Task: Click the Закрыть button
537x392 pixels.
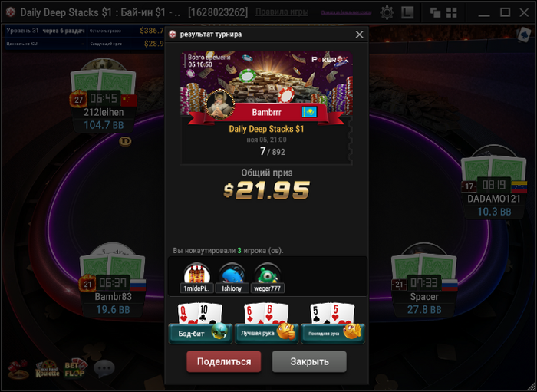Action: (309, 361)
